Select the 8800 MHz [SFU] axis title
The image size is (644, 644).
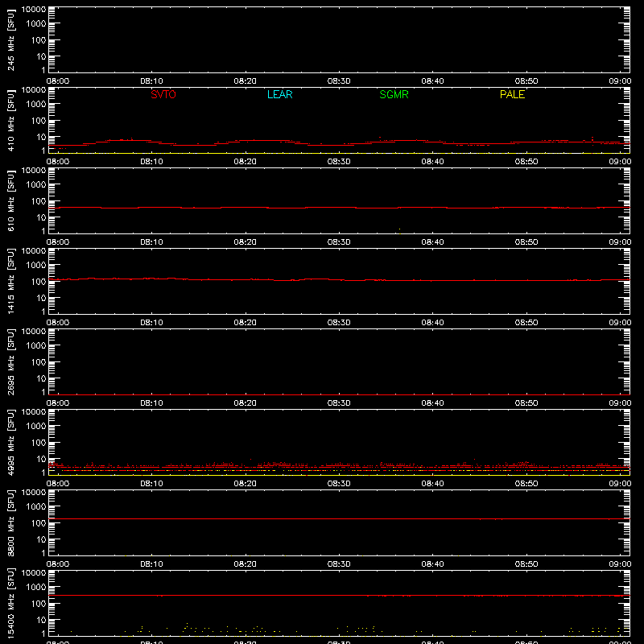pyautogui.click(x=10, y=522)
